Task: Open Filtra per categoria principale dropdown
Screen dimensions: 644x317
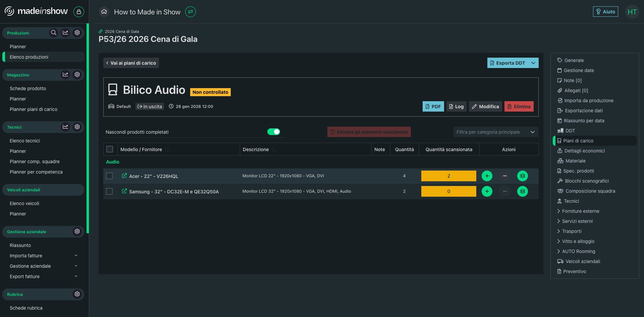Action: pos(496,132)
